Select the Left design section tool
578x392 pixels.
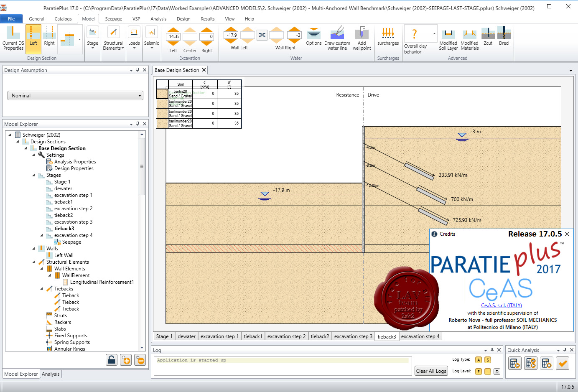[x=33, y=38]
